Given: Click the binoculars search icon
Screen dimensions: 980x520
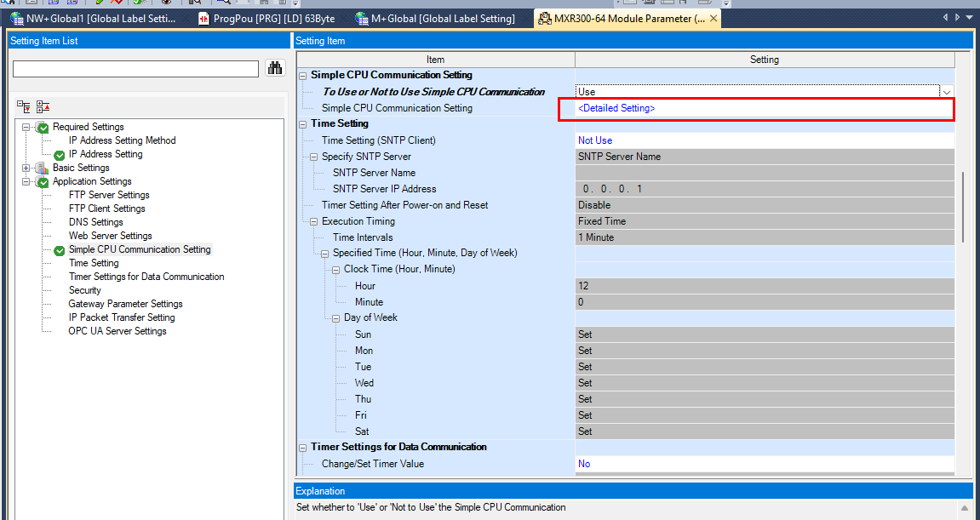Looking at the screenshot, I should pos(275,68).
